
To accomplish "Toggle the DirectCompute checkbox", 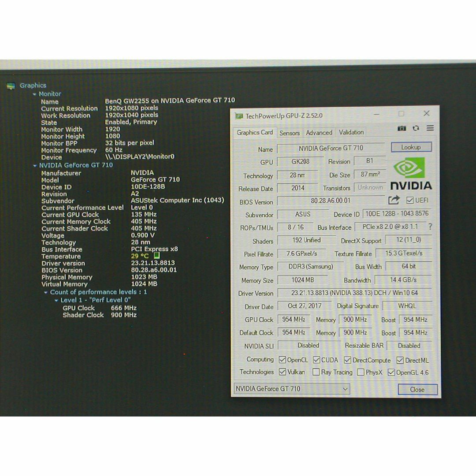I will point(347,360).
